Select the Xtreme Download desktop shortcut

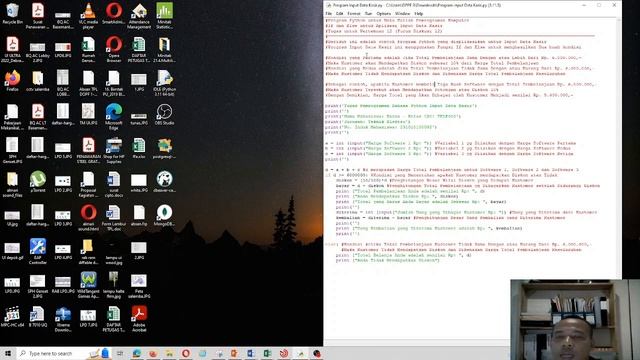click(63, 319)
